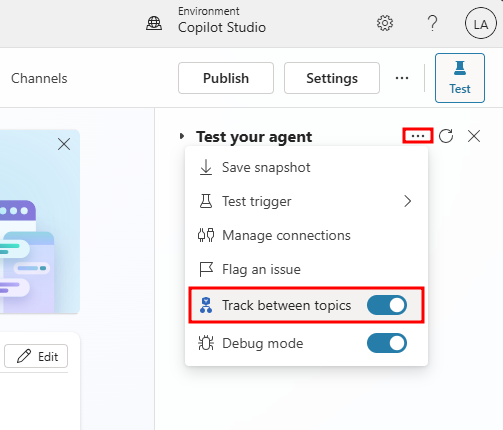Click the bug icon next to Debug mode
Screen dimensions: 503x430
pyautogui.click(x=206, y=343)
